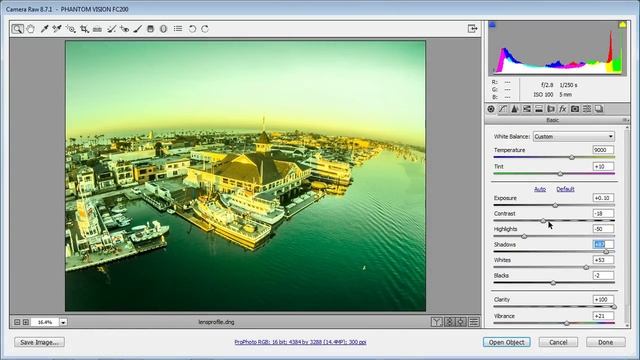Click the Vibrance slider handle
Screen dimensions: 640x360
click(x=567, y=323)
